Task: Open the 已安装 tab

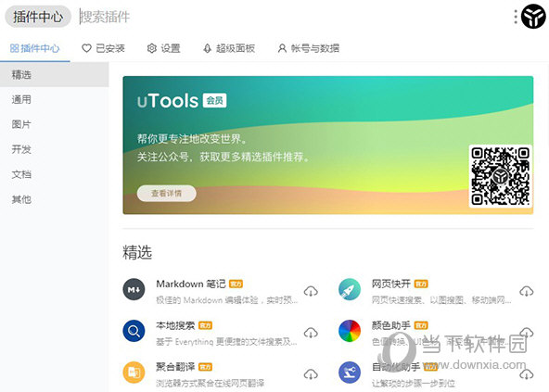Action: coord(103,48)
